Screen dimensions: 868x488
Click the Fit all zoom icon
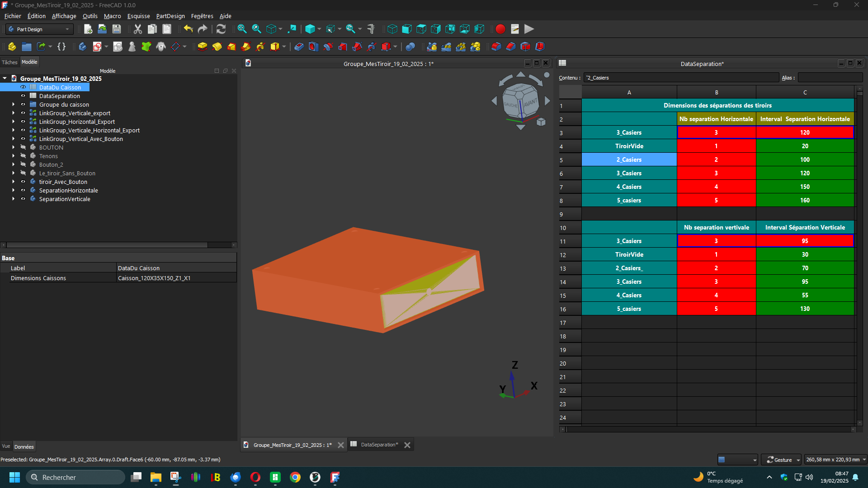tap(242, 29)
